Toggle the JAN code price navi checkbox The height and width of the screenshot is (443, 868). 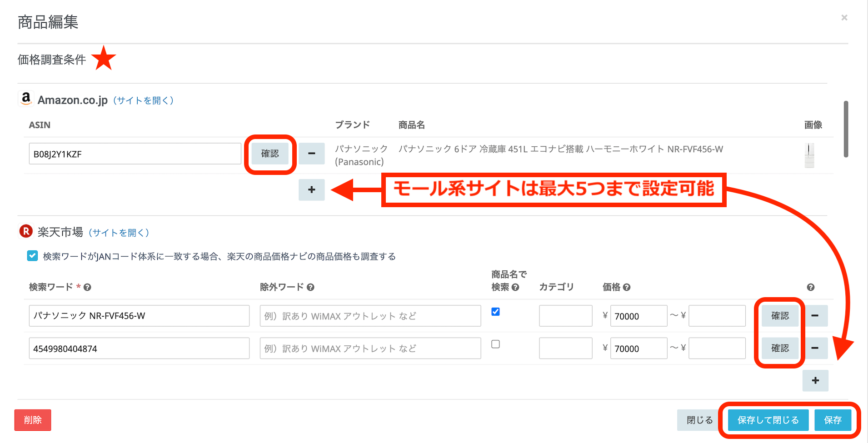(32, 256)
